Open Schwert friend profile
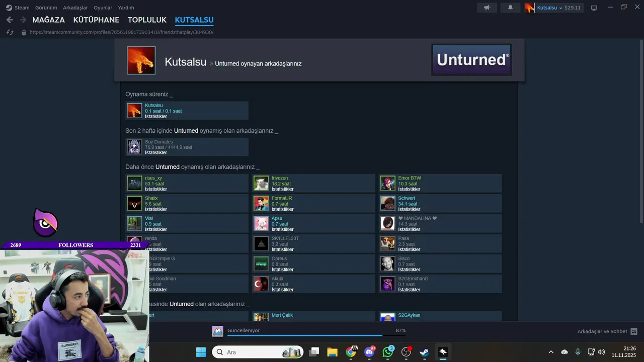 [x=407, y=198]
